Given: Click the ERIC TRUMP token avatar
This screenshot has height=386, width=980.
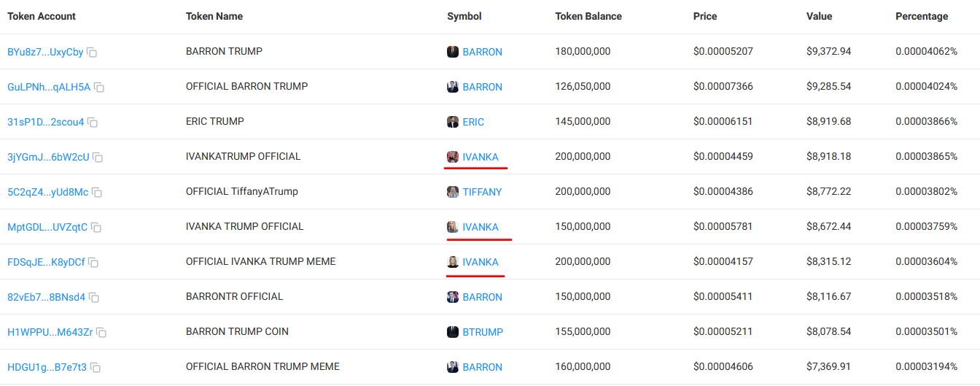Looking at the screenshot, I should (453, 122).
